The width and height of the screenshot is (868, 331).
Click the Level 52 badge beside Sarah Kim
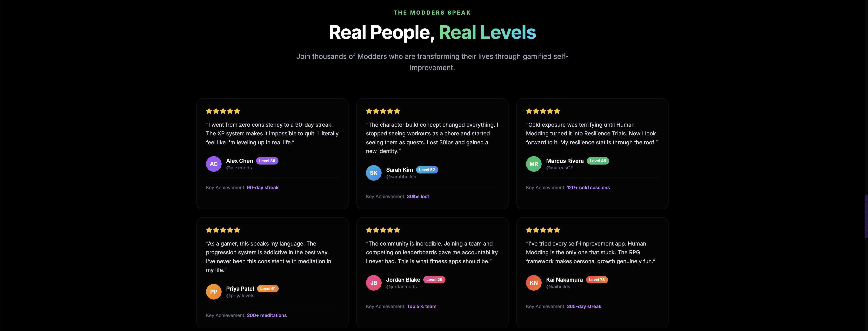pos(427,170)
